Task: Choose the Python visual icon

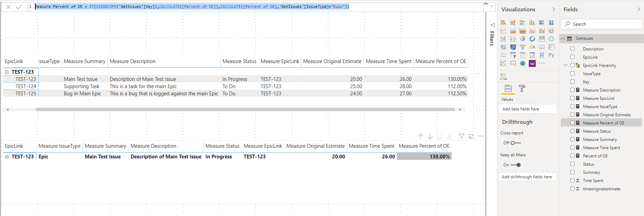Action: point(551,55)
